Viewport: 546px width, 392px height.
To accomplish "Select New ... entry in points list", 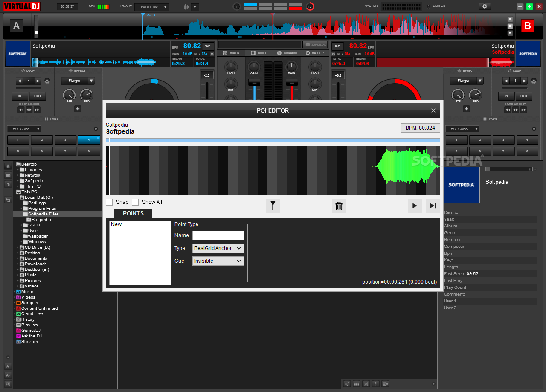I will pos(119,224).
